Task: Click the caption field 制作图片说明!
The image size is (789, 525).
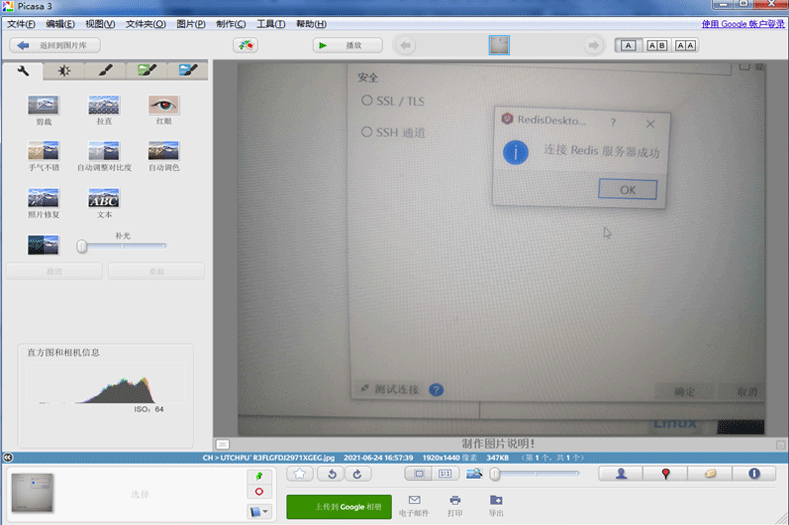Action: (x=498, y=444)
